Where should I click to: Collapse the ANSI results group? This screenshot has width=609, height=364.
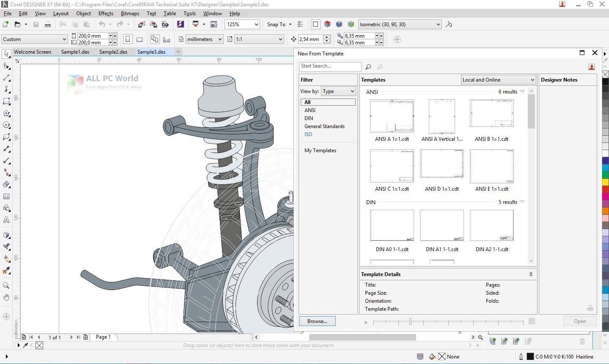pos(522,92)
